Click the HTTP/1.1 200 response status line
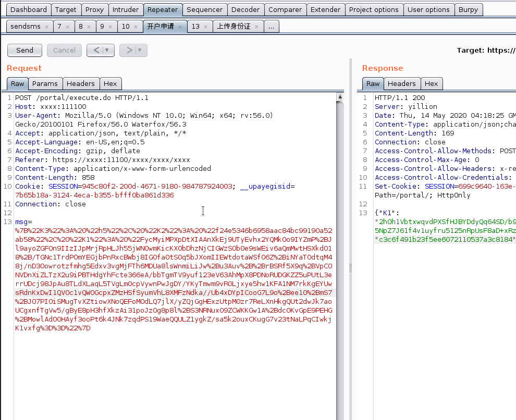Screen dimensions: 516x420 tap(400, 97)
